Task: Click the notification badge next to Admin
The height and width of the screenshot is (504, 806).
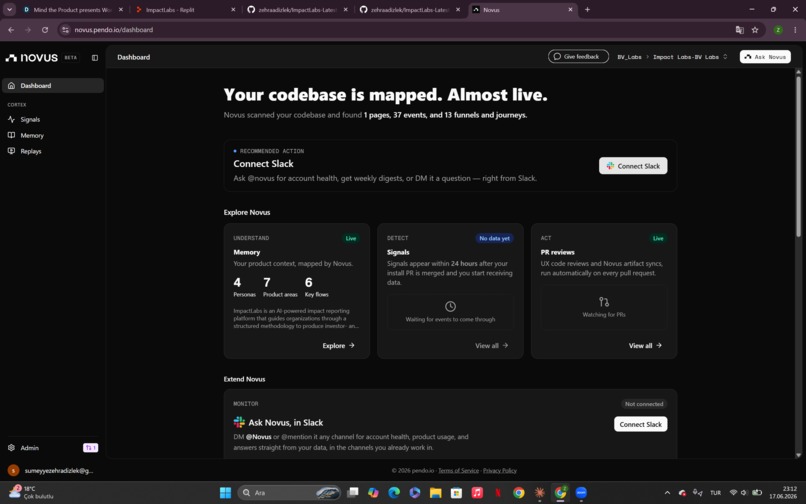Action: tap(90, 448)
